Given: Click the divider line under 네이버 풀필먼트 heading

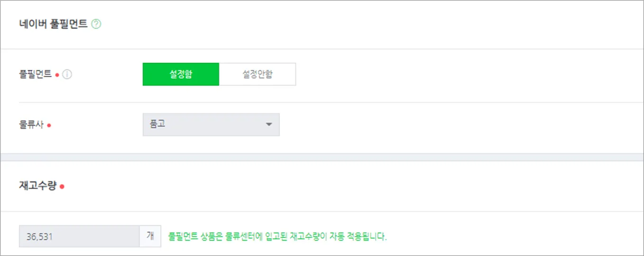Looking at the screenshot, I should coord(322,49).
